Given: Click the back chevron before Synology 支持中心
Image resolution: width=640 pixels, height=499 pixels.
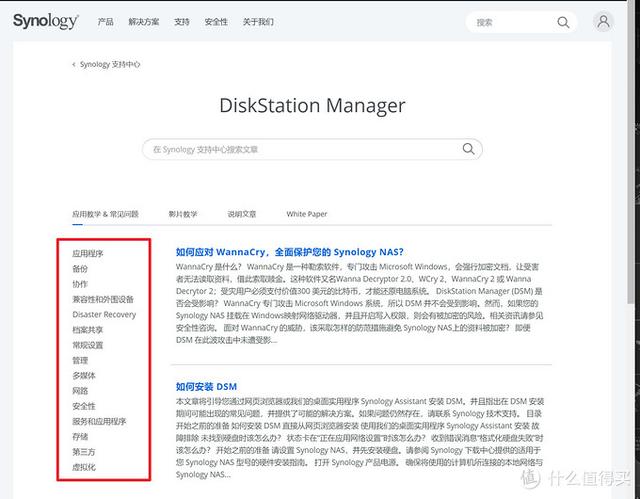Looking at the screenshot, I should pos(73,64).
